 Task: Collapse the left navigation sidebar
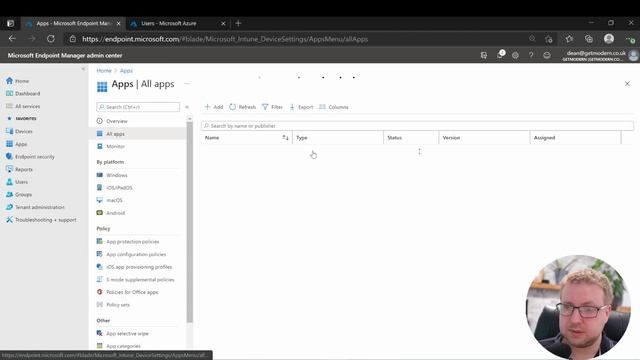tap(83, 69)
